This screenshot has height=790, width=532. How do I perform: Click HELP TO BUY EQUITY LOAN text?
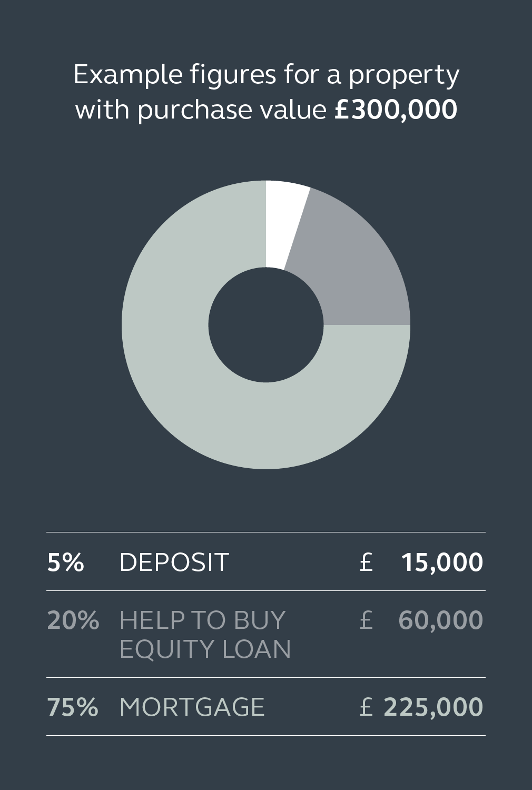(205, 635)
